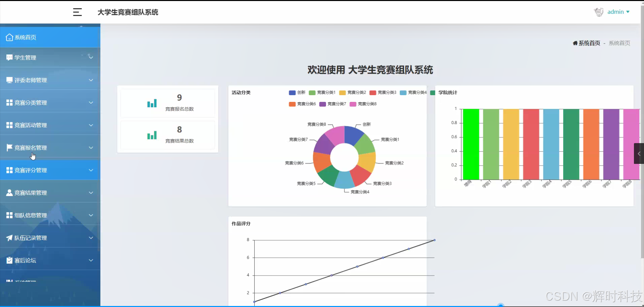Screen dimensions: 644x307
Task: Select the 队伍记录管理 menu item
Action: 50,238
